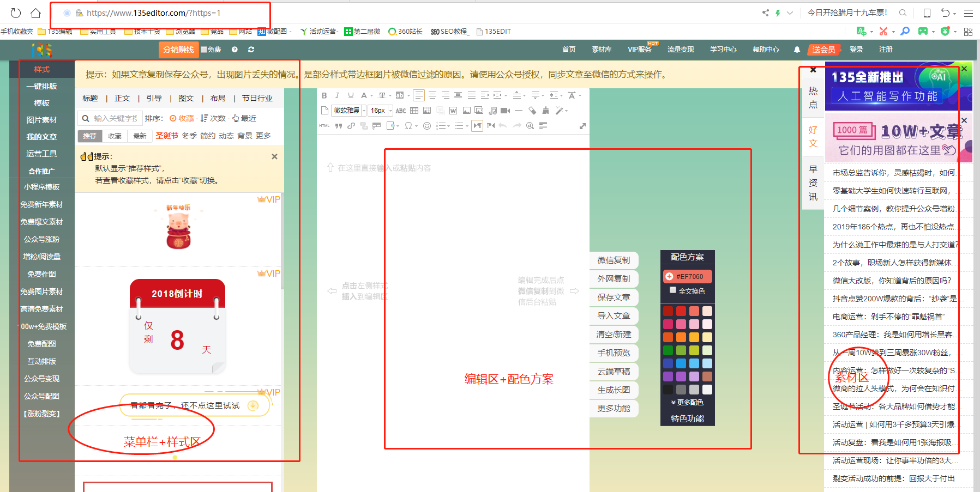The width and height of the screenshot is (980, 492).
Task: Center align the text
Action: [432, 95]
